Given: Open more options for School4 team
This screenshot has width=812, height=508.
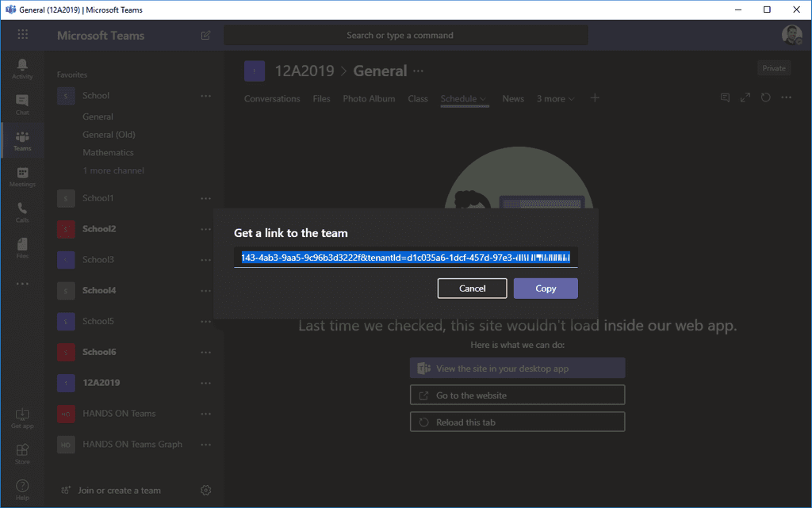Looking at the screenshot, I should pyautogui.click(x=205, y=291).
